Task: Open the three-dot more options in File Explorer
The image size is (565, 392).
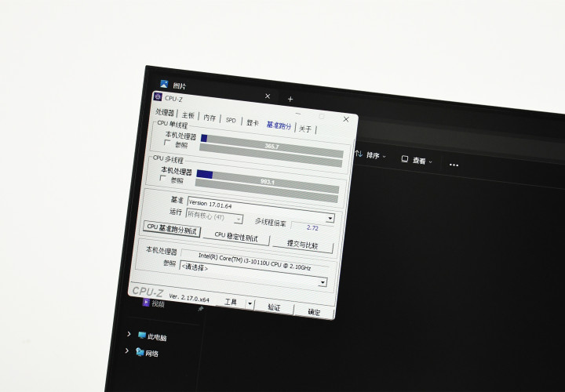Action: click(454, 165)
